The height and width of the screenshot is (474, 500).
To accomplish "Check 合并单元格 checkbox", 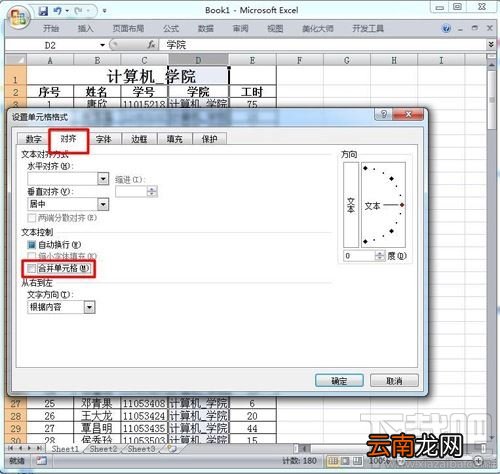I will pyautogui.click(x=32, y=268).
